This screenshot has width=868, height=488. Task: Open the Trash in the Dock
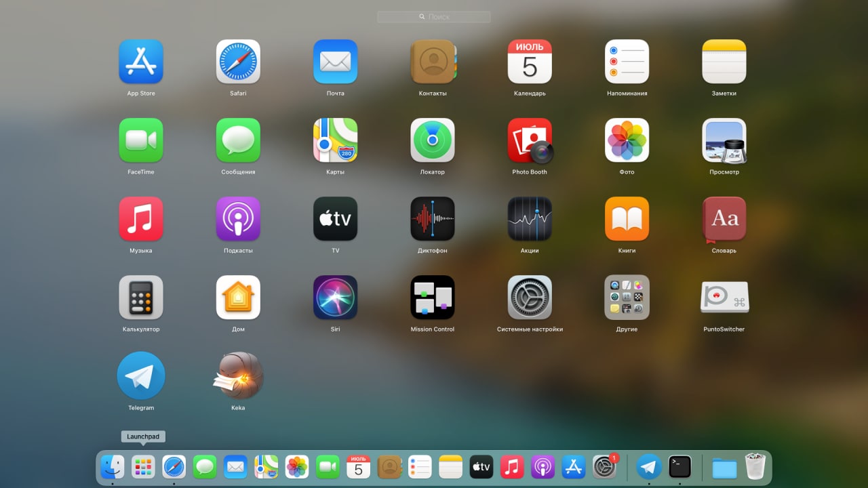click(x=755, y=466)
